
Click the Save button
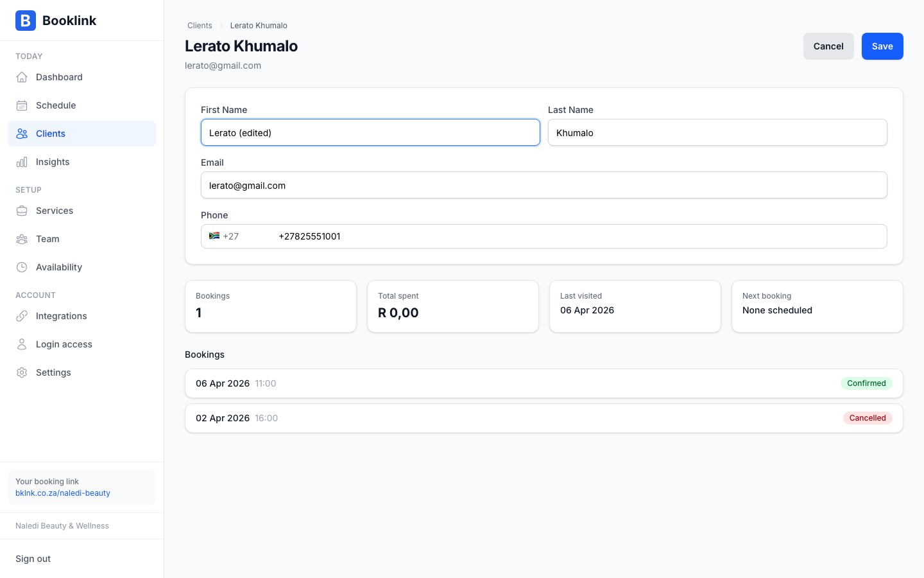tap(882, 46)
